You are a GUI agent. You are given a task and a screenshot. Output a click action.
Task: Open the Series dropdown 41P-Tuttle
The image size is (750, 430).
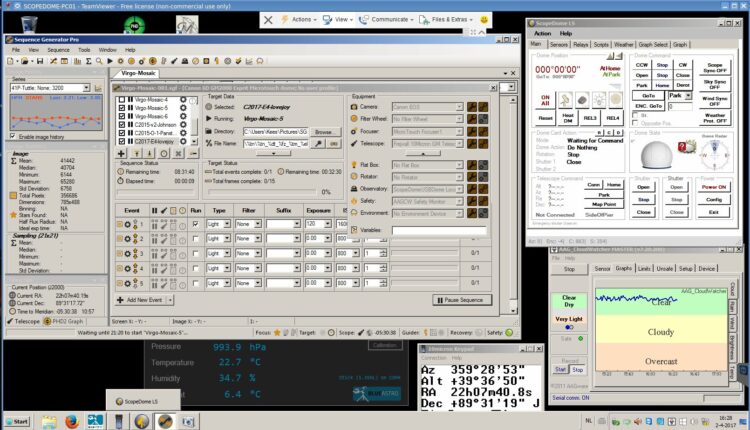87,88
